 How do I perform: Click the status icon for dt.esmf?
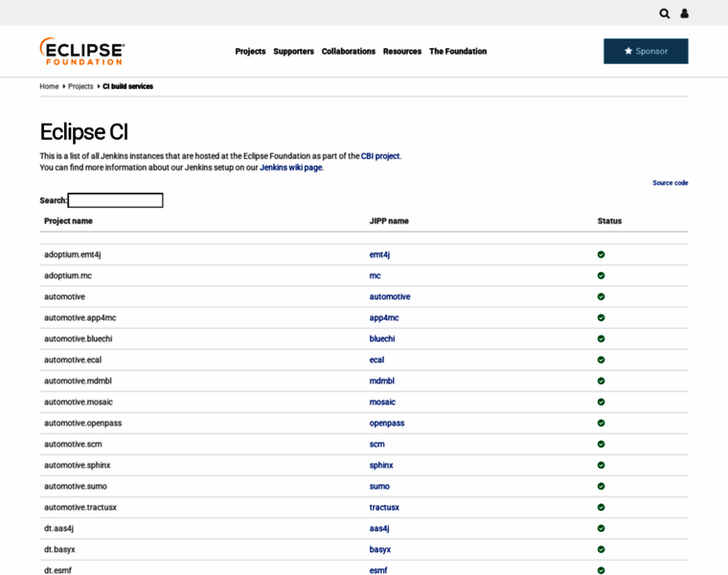pyautogui.click(x=601, y=570)
